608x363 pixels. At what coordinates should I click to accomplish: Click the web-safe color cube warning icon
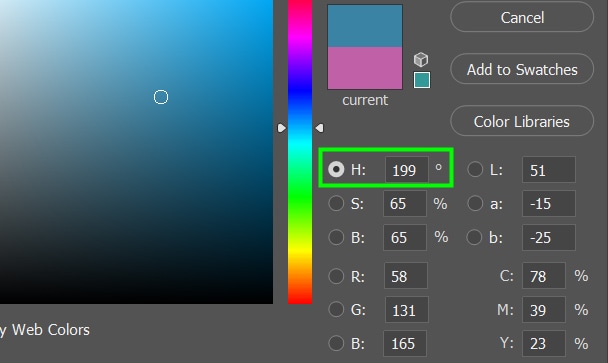pyautogui.click(x=421, y=59)
